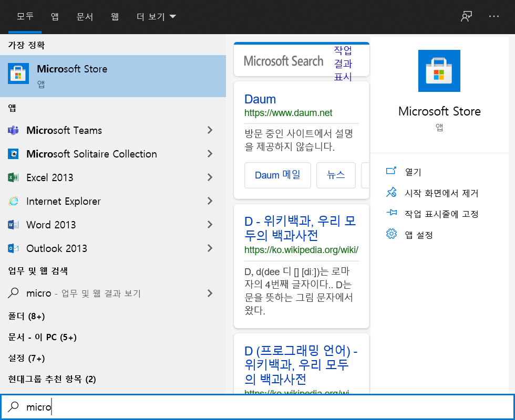The width and height of the screenshot is (515, 420).
Task: Open the https://www.daum.net link
Action: pos(289,113)
